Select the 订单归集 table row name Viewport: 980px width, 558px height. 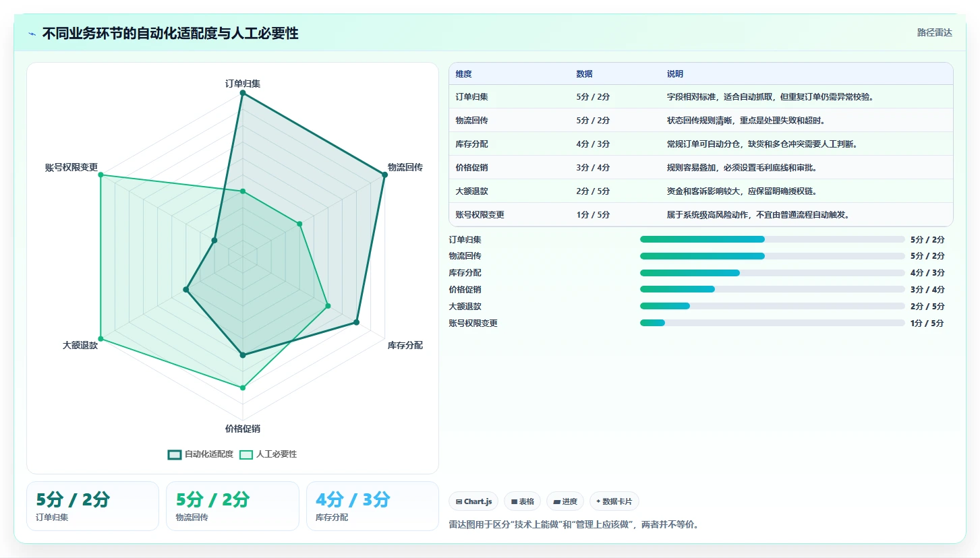click(x=471, y=97)
